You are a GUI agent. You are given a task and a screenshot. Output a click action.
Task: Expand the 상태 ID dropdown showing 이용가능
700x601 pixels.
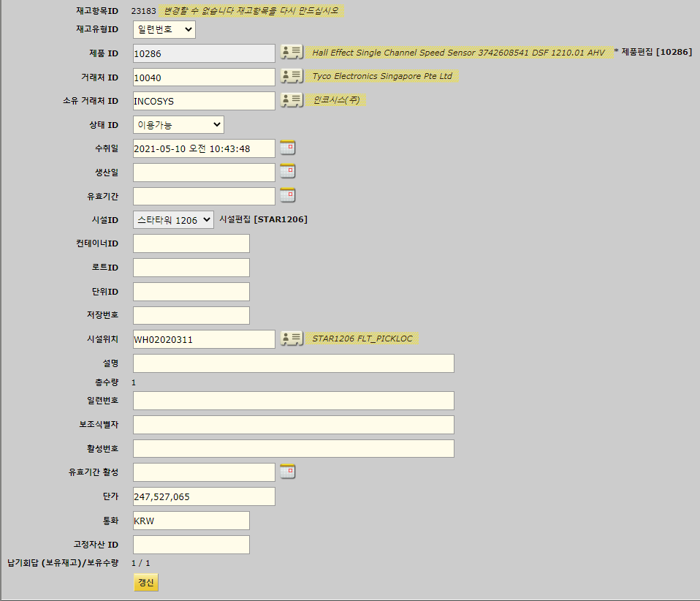(178, 124)
